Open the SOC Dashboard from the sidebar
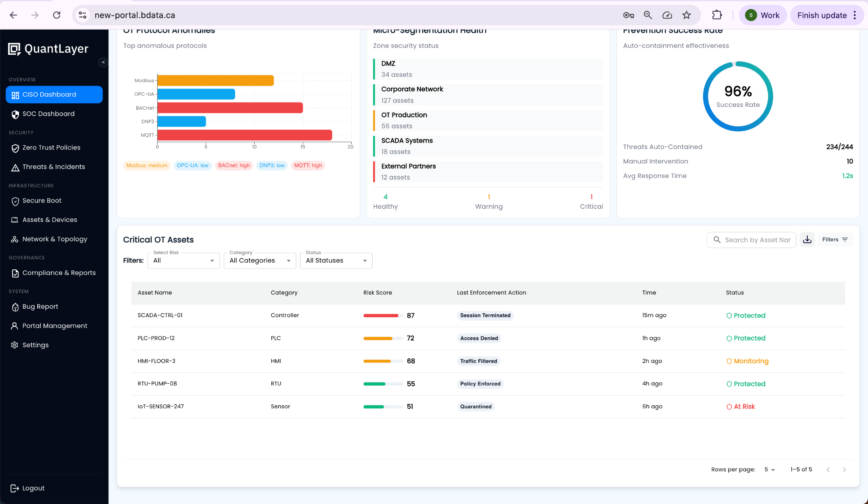Image resolution: width=868 pixels, height=504 pixels. 48,114
